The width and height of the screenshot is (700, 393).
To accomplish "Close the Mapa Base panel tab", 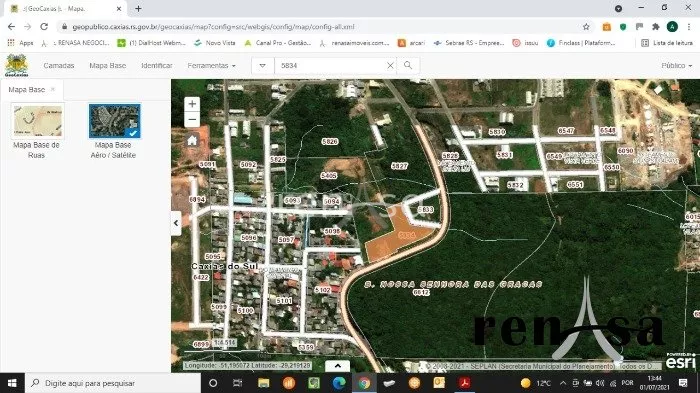I will [53, 89].
